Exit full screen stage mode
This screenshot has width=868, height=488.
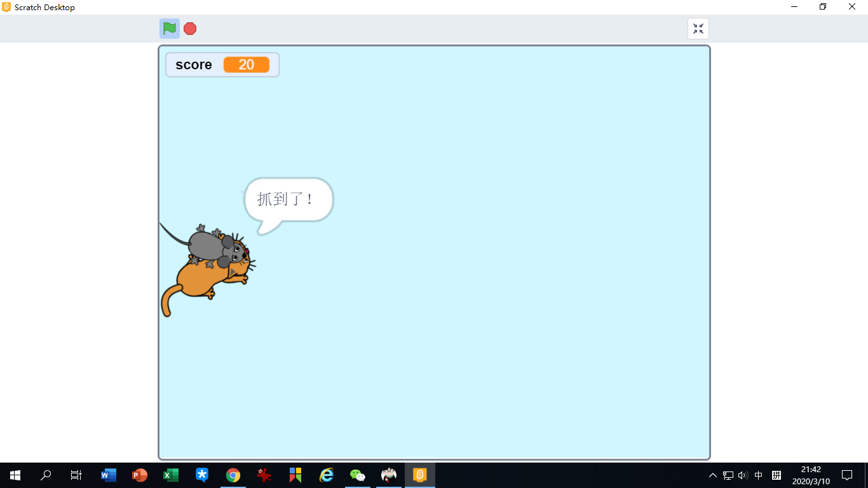(698, 29)
